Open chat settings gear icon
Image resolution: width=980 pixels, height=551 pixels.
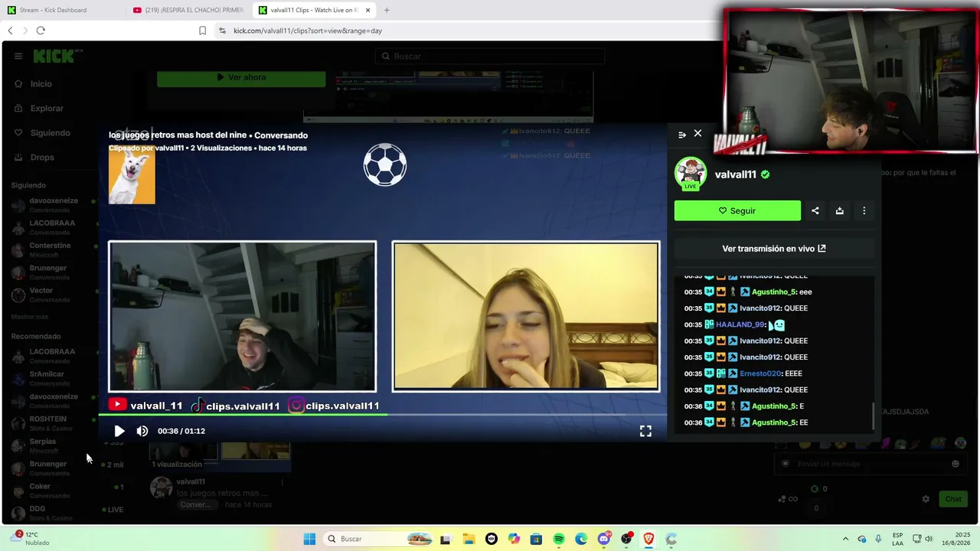pyautogui.click(x=926, y=499)
